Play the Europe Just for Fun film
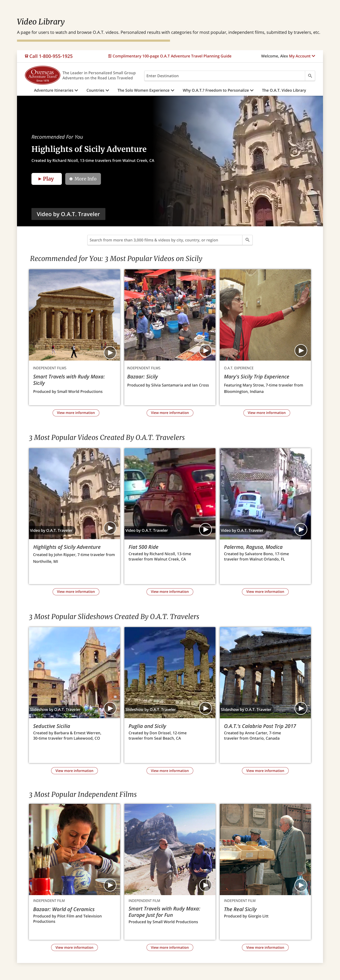Image resolution: width=340 pixels, height=980 pixels. pos(205,885)
